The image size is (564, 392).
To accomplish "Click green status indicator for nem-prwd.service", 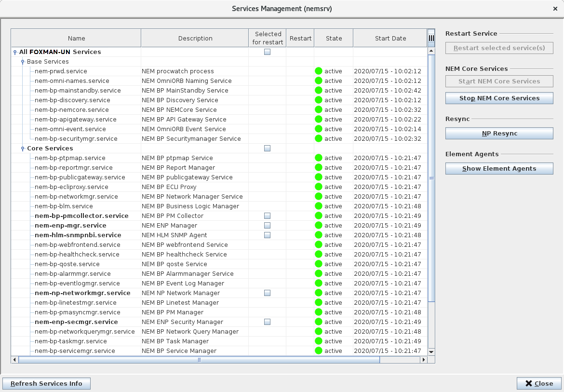I will point(319,71).
